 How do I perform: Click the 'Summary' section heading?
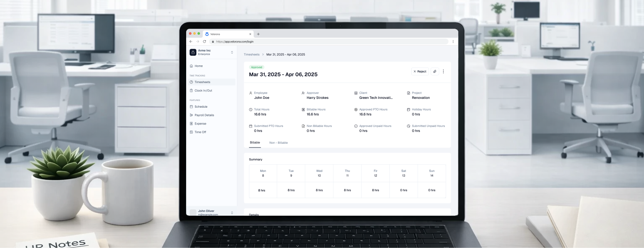click(x=255, y=160)
